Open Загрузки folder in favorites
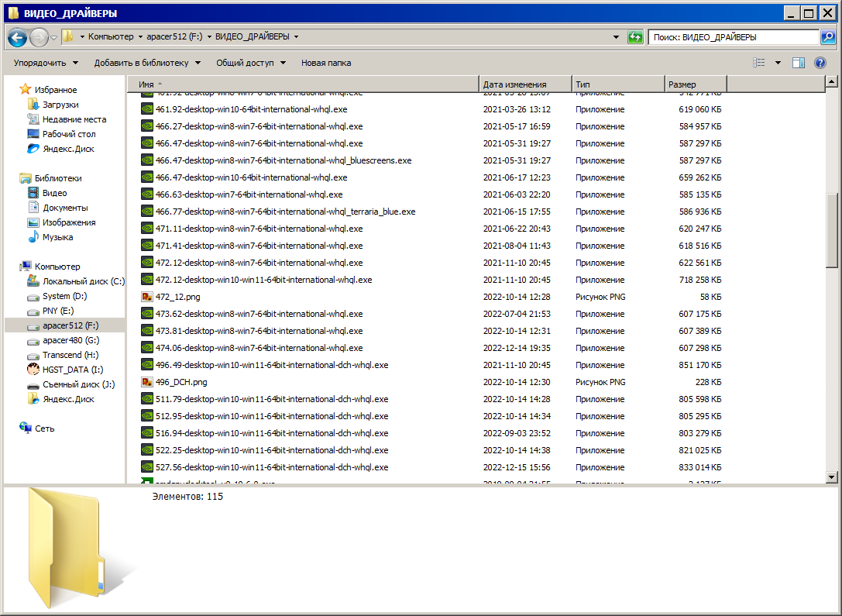842x616 pixels. 60,104
